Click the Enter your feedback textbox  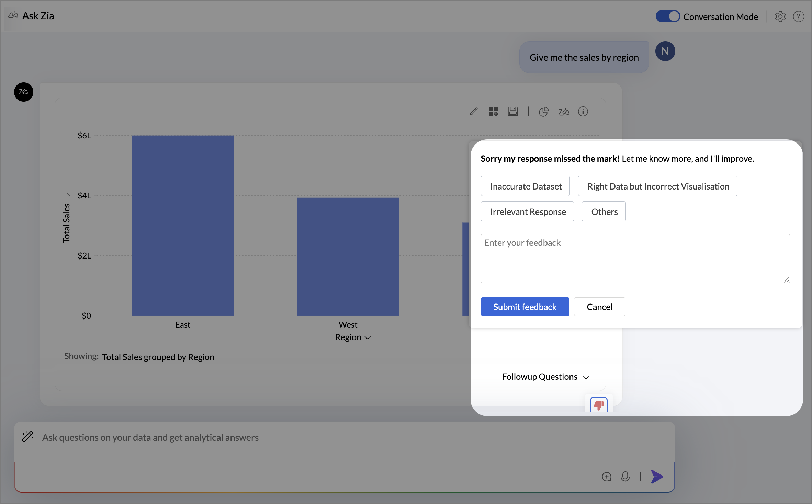pos(635,258)
